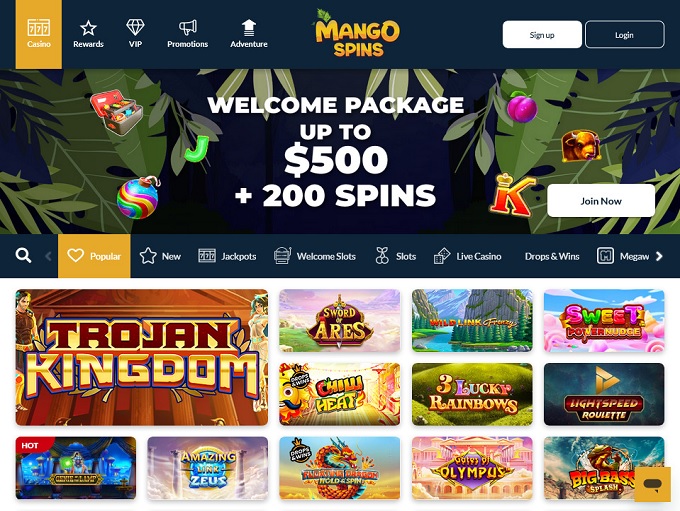This screenshot has width=680, height=511.
Task: Click the Sign up button
Action: 542,35
